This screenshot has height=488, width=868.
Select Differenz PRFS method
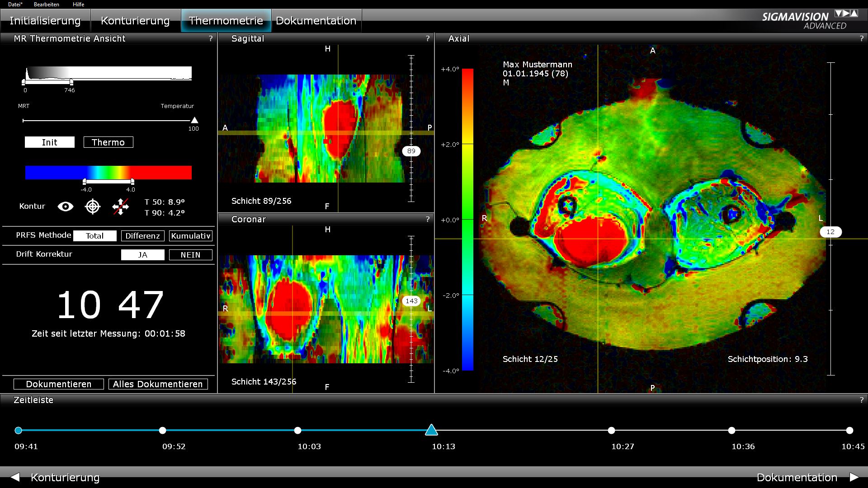[x=142, y=236]
